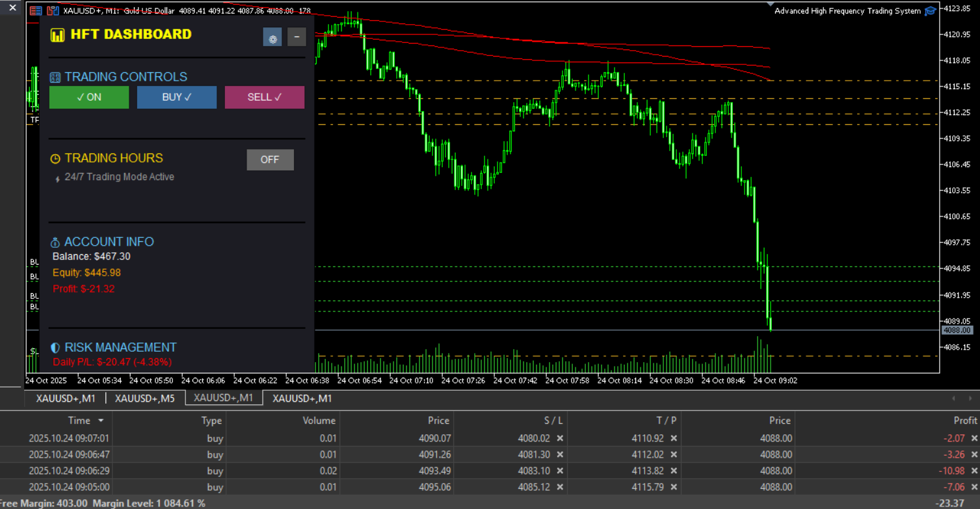This screenshot has width=980, height=509.
Task: Select the trade opened at 2025.10.24 09:07:01
Action: 490,439
